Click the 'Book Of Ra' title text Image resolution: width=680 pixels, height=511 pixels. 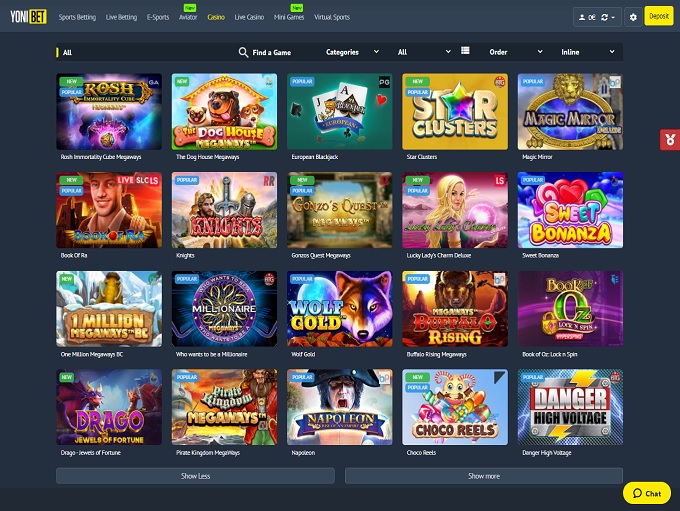tap(74, 256)
